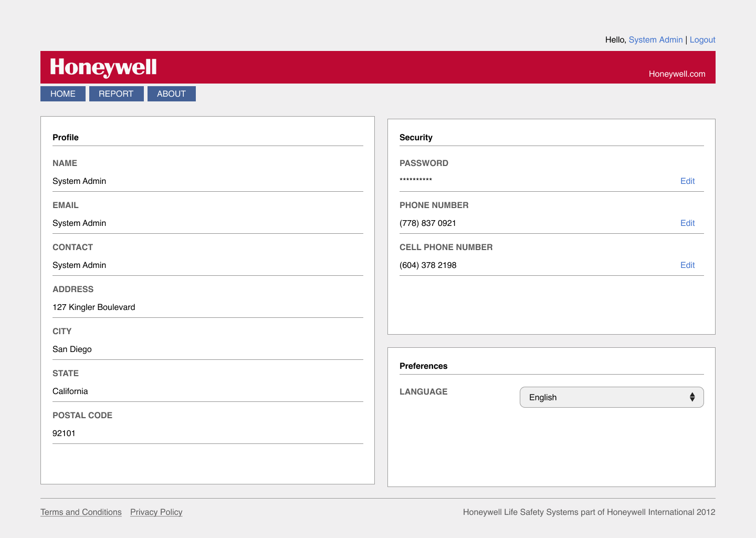Edit the cell phone number

(x=687, y=265)
